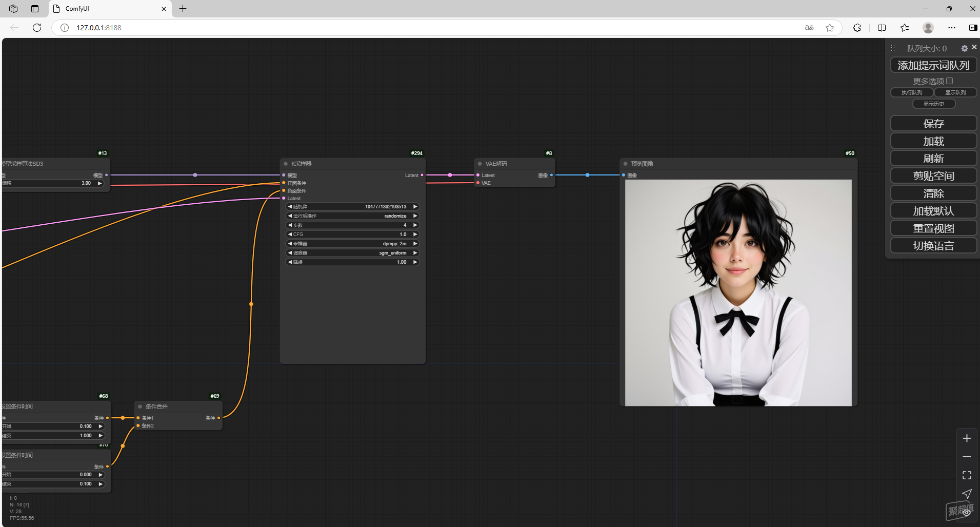The height and width of the screenshot is (527, 980).
Task: Increase 随机种 value with right arrow
Action: (x=415, y=207)
